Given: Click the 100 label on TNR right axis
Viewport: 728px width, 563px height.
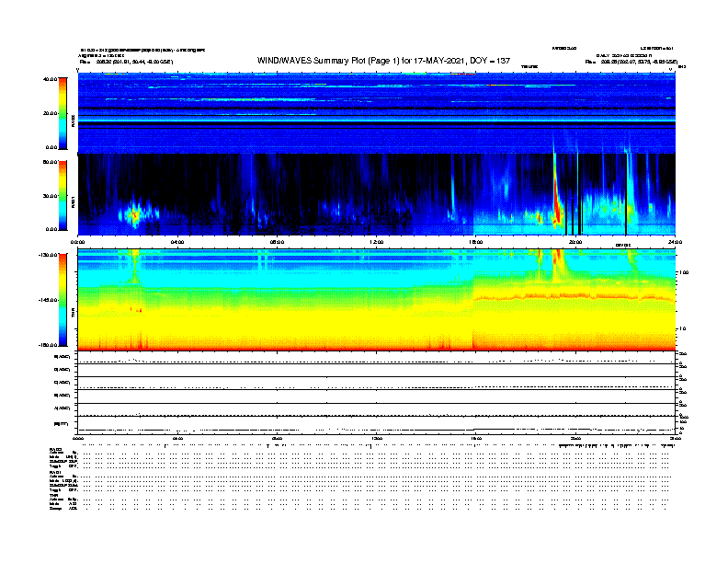Looking at the screenshot, I should pyautogui.click(x=684, y=272).
